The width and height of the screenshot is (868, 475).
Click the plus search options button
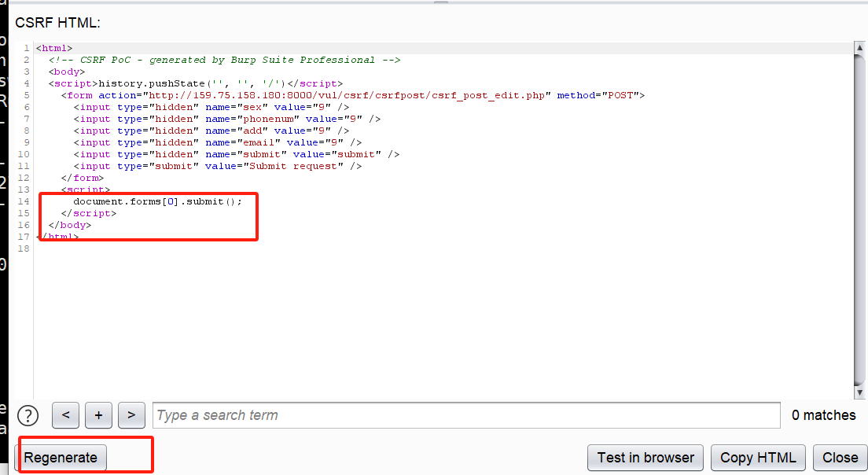pos(98,415)
